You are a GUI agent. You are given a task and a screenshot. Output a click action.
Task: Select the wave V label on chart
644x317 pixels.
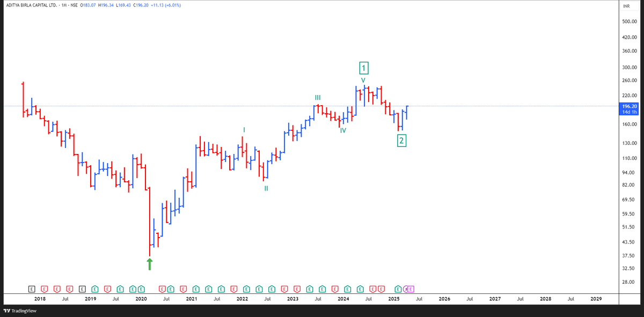(x=363, y=80)
